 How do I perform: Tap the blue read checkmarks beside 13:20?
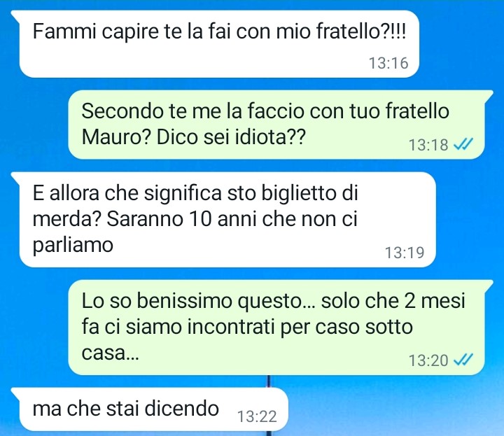click(x=463, y=360)
